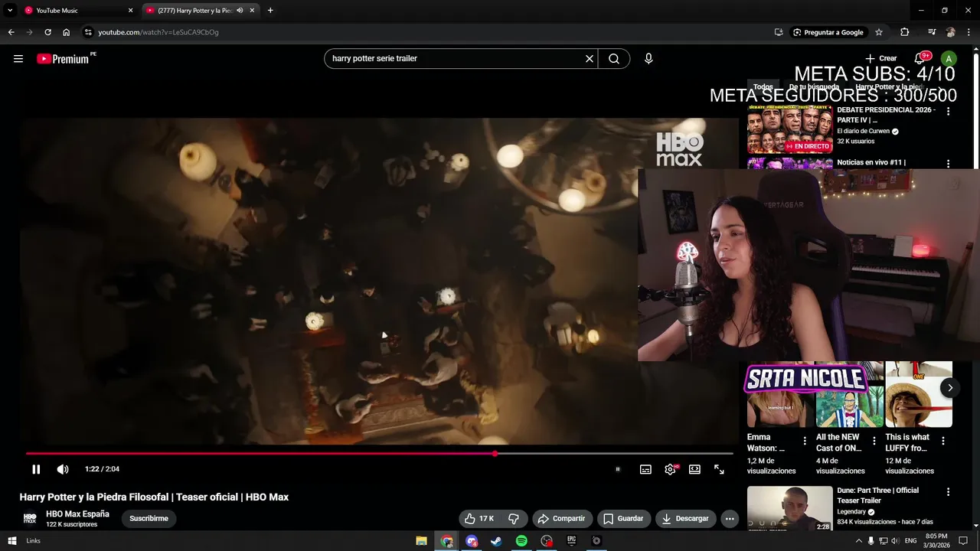Enter fullscreen mode
This screenshot has height=551, width=980.
click(x=719, y=469)
